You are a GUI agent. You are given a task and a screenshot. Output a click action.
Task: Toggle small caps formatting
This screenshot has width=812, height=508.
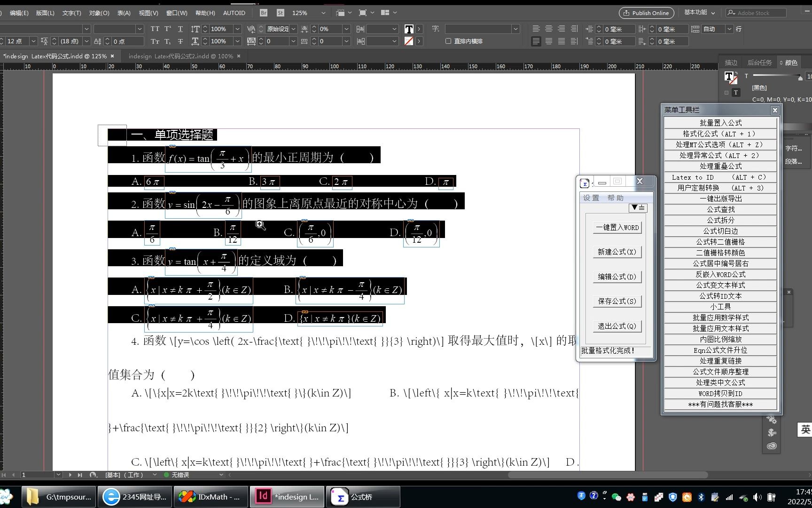[x=155, y=41]
